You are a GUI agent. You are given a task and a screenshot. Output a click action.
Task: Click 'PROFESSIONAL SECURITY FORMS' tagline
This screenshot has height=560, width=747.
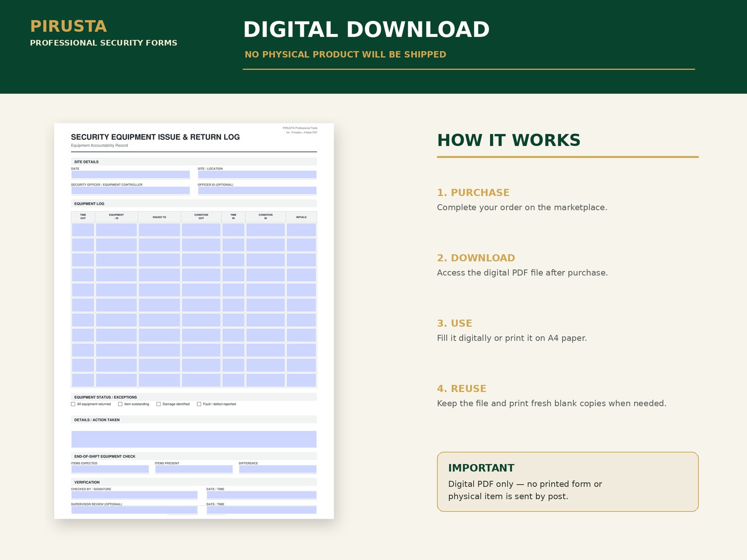(104, 43)
